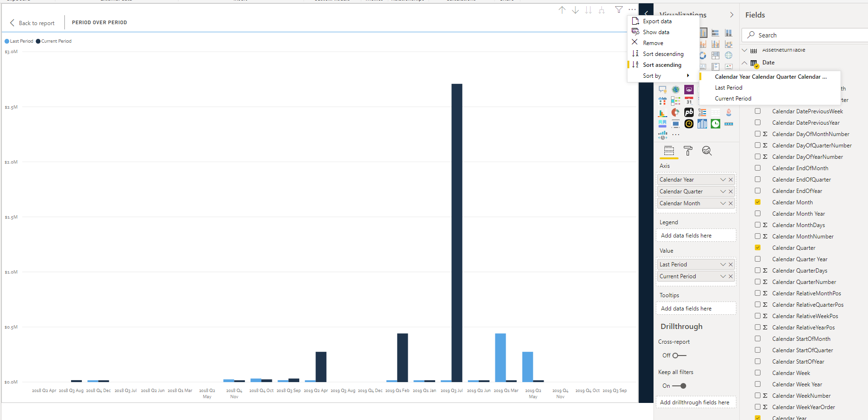The image size is (868, 420).
Task: Click the calendar 31 custom visual
Action: [x=689, y=101]
